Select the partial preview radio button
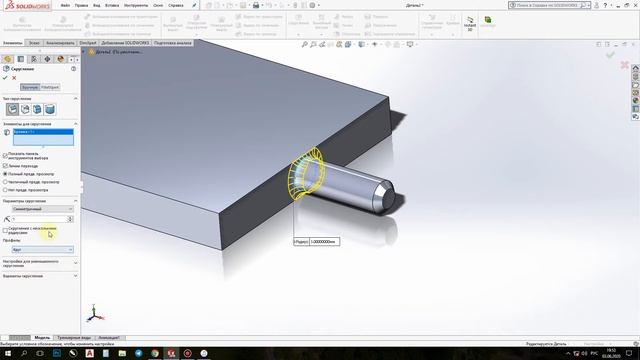Screen dimensions: 640x360 tap(5, 182)
